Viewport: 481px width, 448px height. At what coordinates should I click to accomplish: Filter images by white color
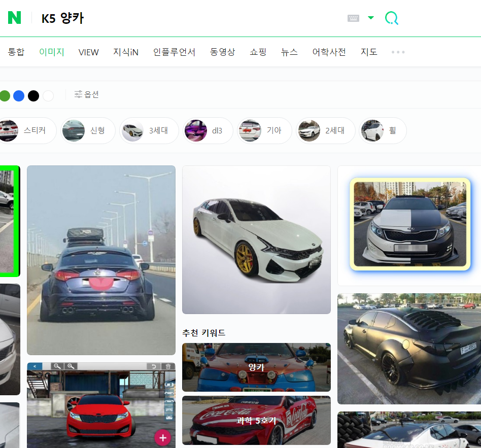[48, 96]
